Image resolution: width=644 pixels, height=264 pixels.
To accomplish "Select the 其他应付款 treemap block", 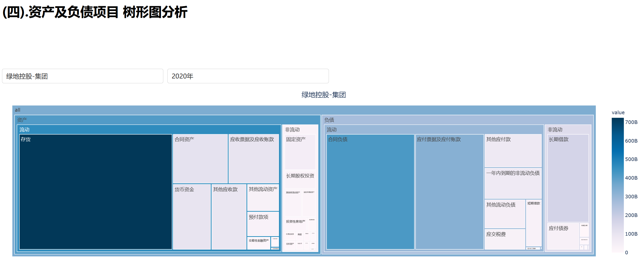I will pos(513,151).
